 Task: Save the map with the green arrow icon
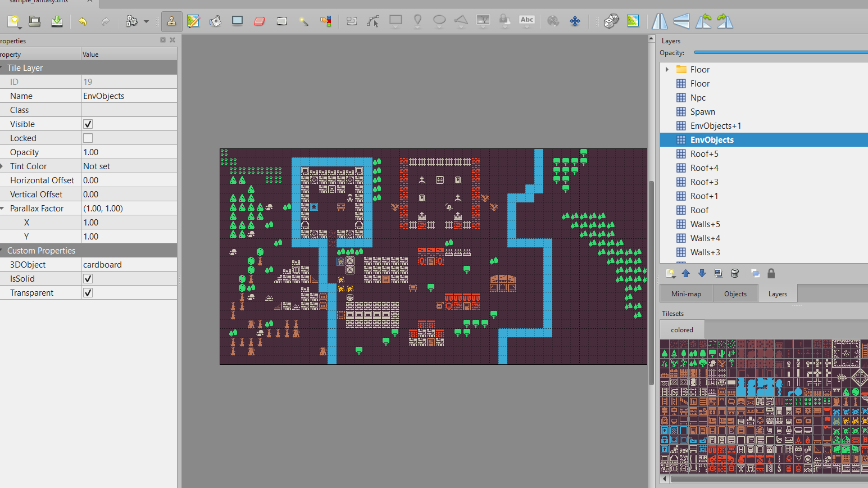[57, 21]
